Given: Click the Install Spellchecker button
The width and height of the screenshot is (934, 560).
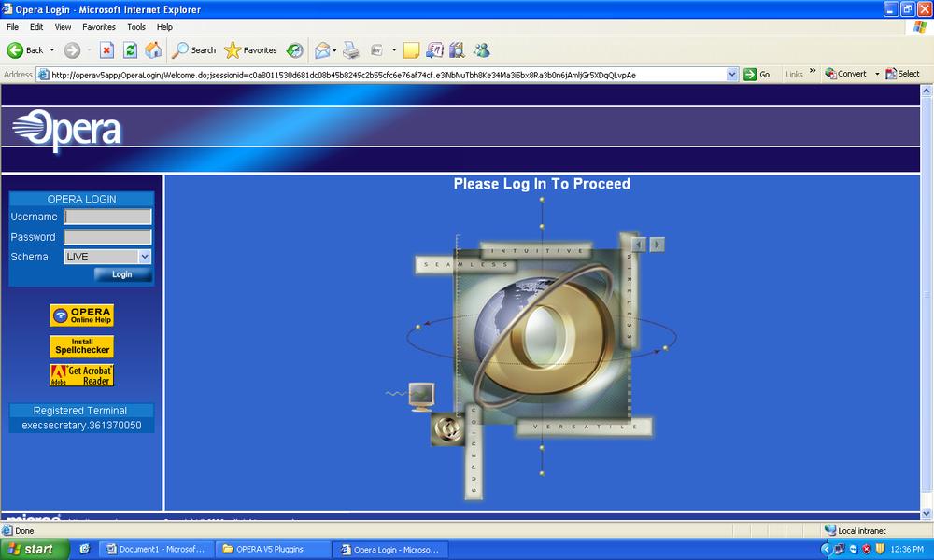Looking at the screenshot, I should click(81, 346).
